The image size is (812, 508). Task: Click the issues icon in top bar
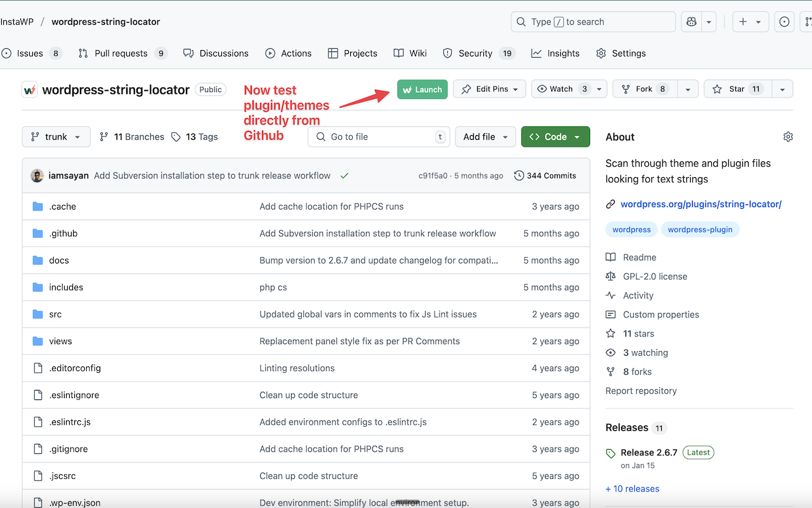point(784,22)
